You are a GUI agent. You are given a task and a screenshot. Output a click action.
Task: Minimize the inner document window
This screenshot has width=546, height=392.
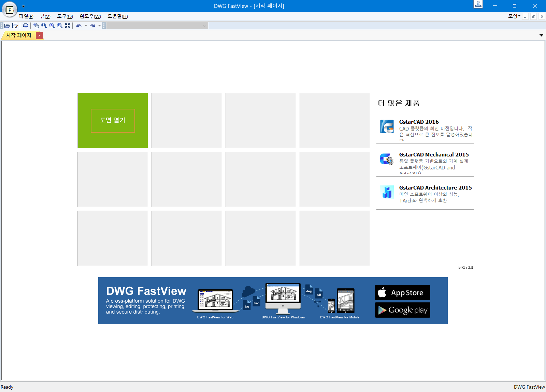click(526, 16)
